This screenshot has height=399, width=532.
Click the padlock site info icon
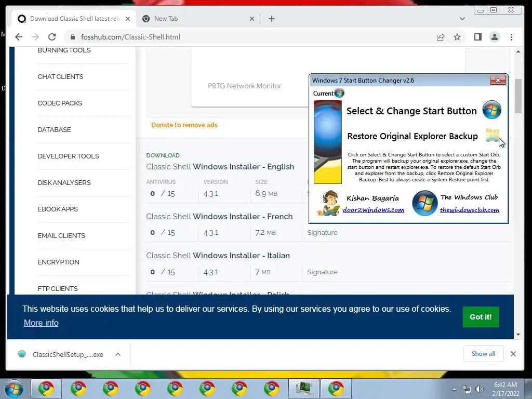(x=72, y=37)
